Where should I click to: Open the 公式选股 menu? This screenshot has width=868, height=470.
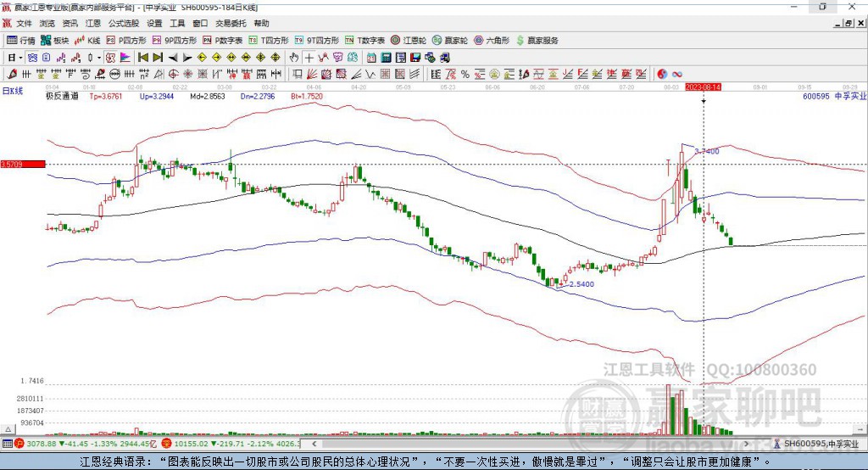click(x=124, y=23)
